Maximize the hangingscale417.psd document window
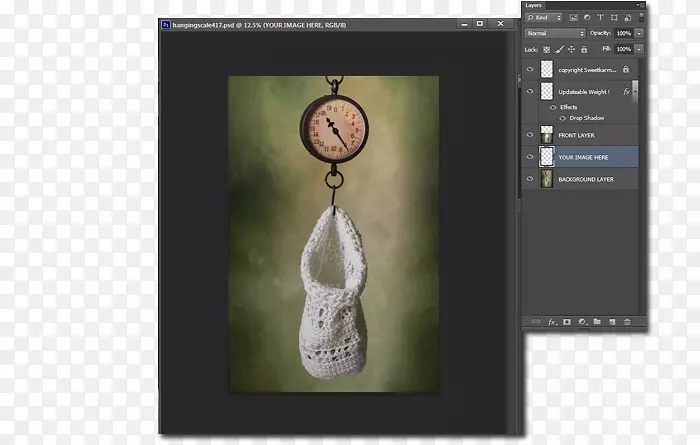This screenshot has height=445, width=700. (480, 24)
